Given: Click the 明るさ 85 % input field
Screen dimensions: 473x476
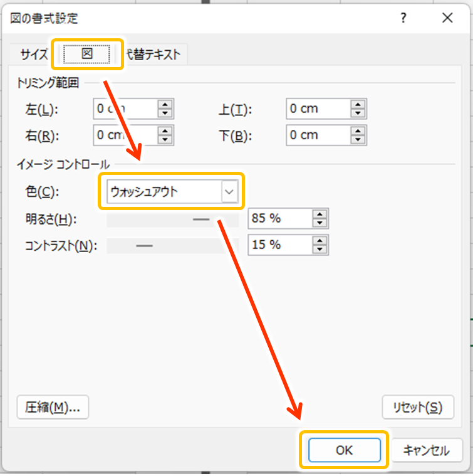Looking at the screenshot, I should [x=279, y=219].
